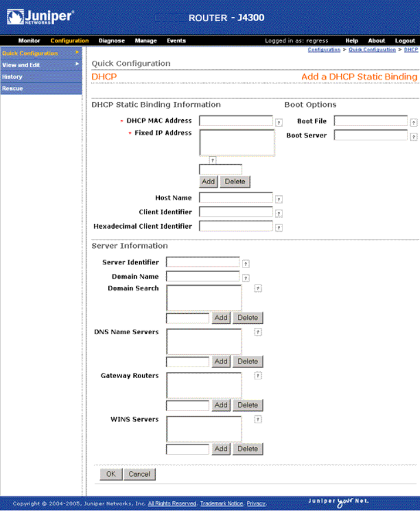Focus the Server Identifier field

tap(203, 262)
